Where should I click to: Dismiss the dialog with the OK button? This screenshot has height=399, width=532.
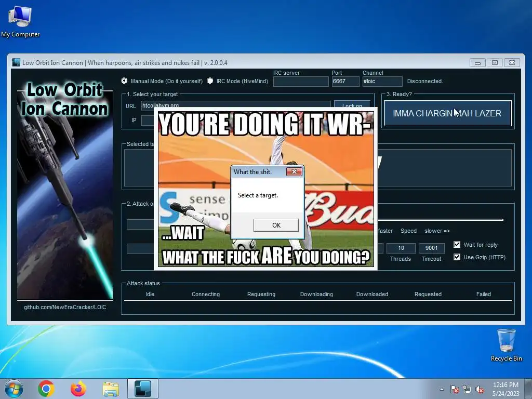(276, 225)
